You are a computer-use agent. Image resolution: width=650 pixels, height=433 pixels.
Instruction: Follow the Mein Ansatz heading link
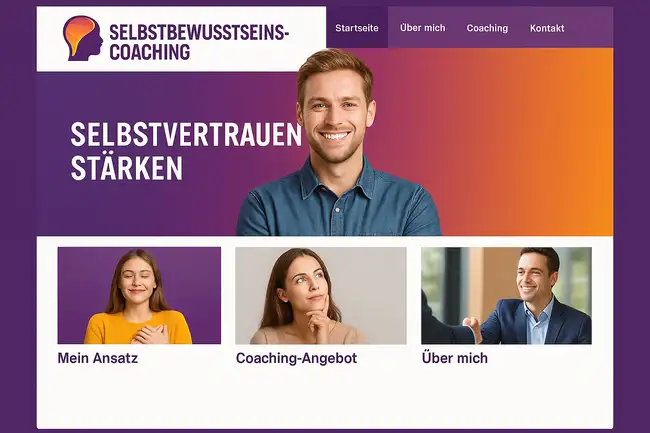tap(98, 358)
